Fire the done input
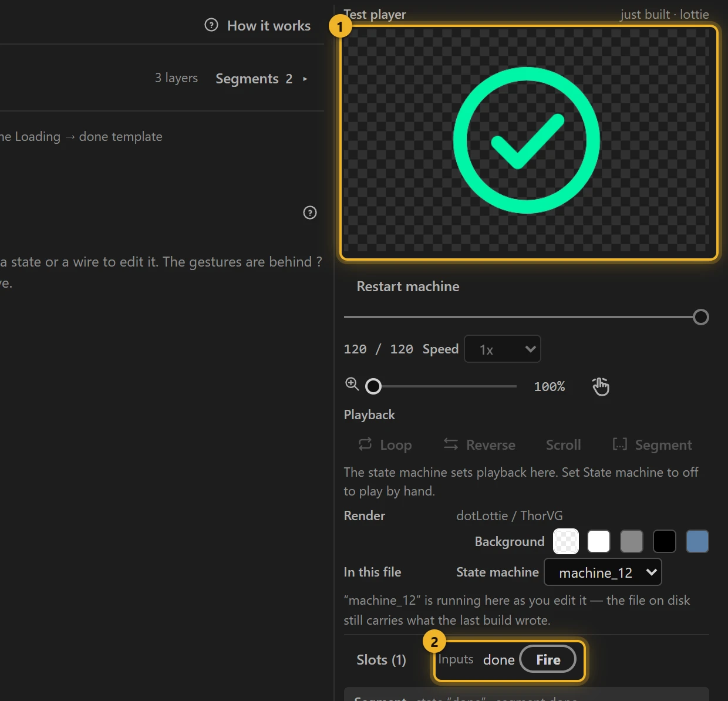 pos(548,660)
